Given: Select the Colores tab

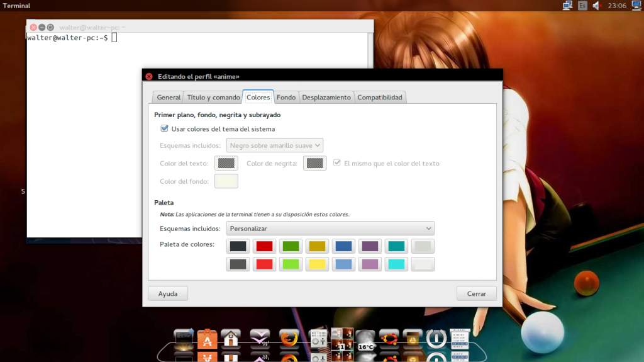Looking at the screenshot, I should point(258,97).
